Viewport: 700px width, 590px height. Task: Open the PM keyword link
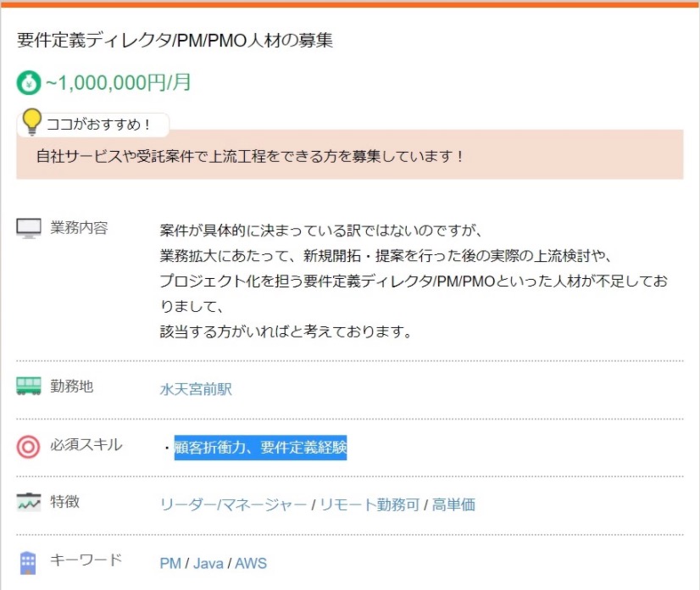point(170,563)
